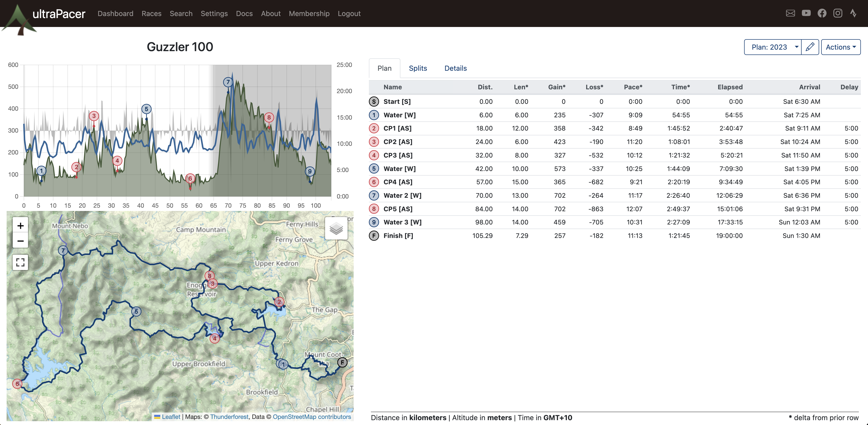Image resolution: width=868 pixels, height=425 pixels.
Task: Switch to the Splits tab
Action: coord(418,68)
